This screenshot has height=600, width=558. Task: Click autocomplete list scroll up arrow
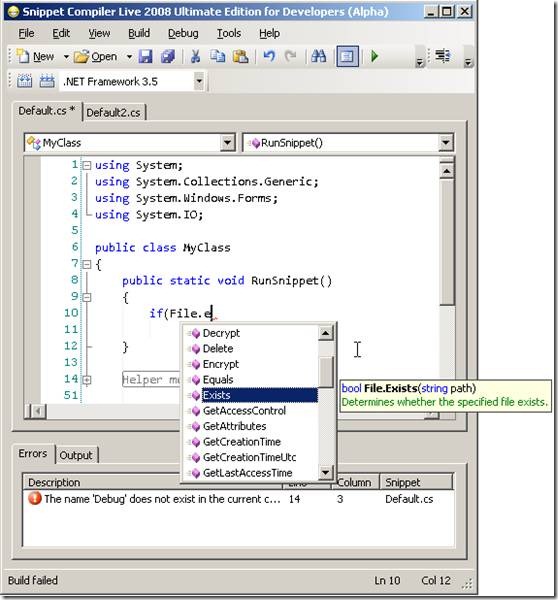tap(325, 333)
